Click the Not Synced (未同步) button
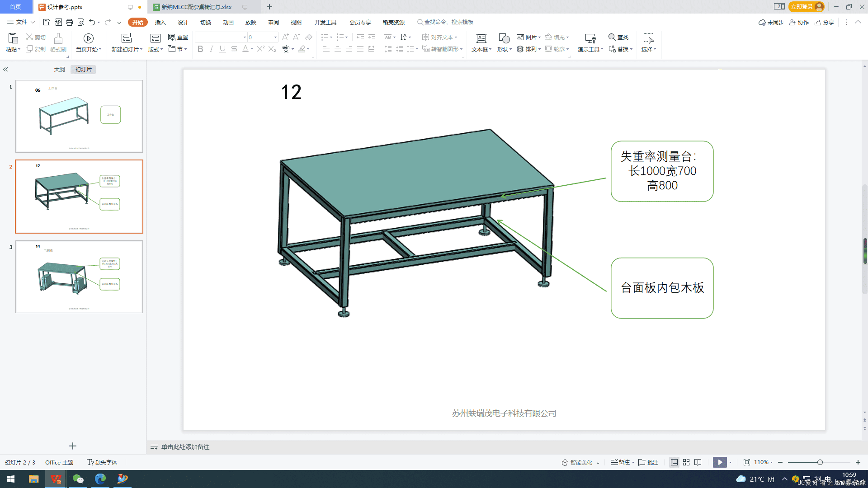868x488 pixels. [771, 22]
